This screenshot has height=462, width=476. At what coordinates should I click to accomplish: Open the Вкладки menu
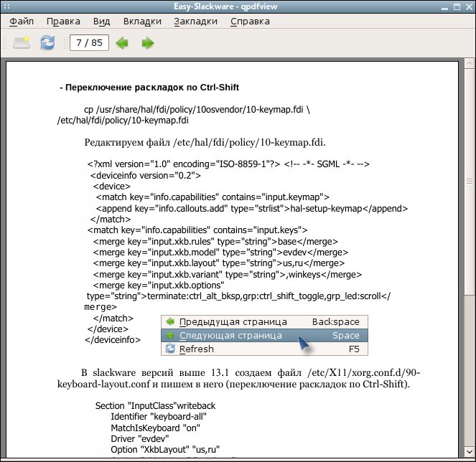point(142,22)
